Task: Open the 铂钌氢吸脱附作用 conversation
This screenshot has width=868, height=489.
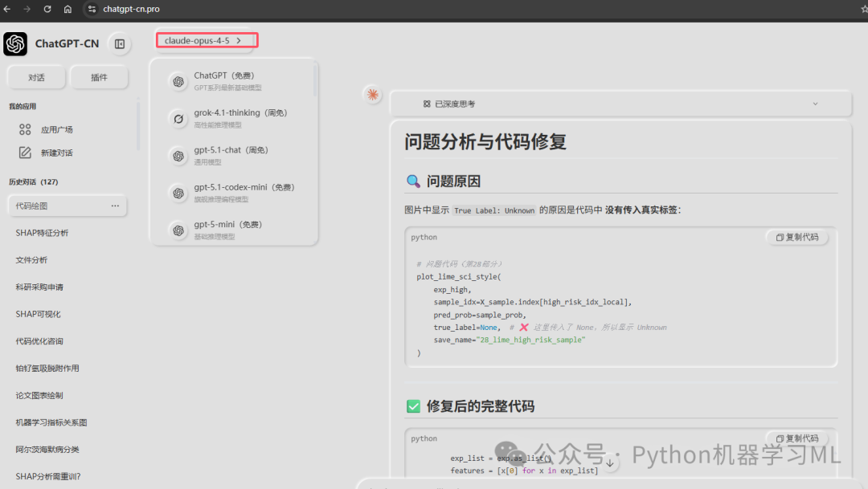Action: pyautogui.click(x=47, y=369)
